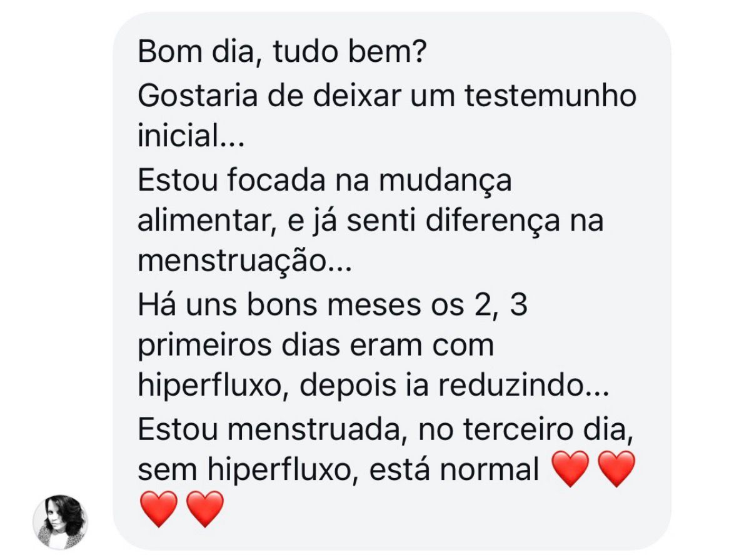The width and height of the screenshot is (754, 560).
Task: Click the right heart on the bottom row
Action: (x=204, y=509)
